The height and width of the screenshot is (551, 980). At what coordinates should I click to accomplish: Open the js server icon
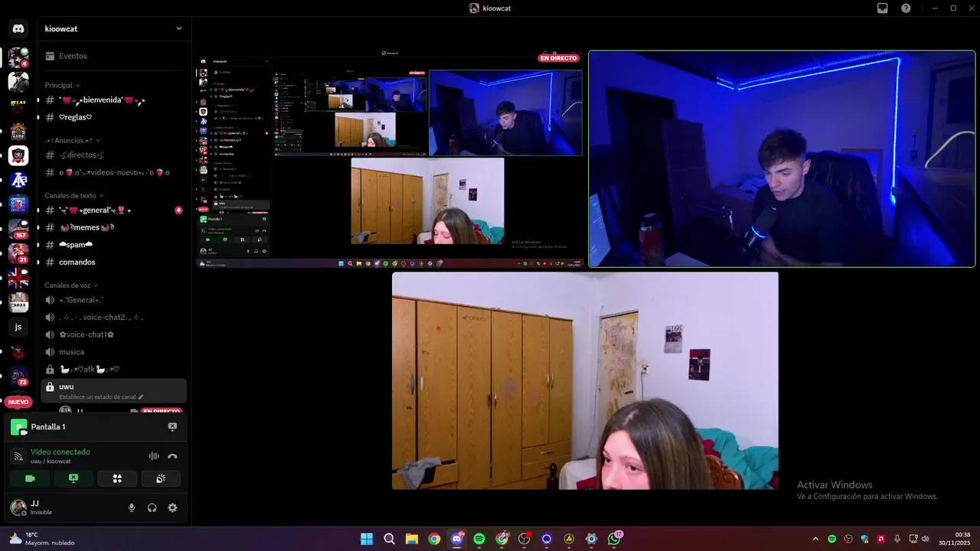18,327
